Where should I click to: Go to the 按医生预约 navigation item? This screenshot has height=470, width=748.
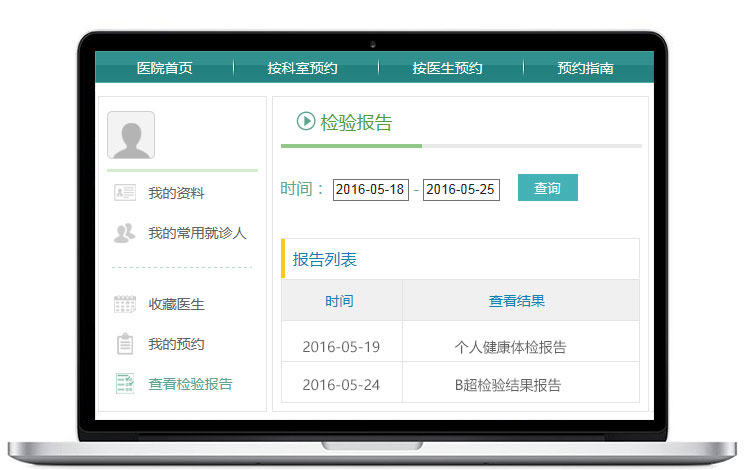[447, 69]
